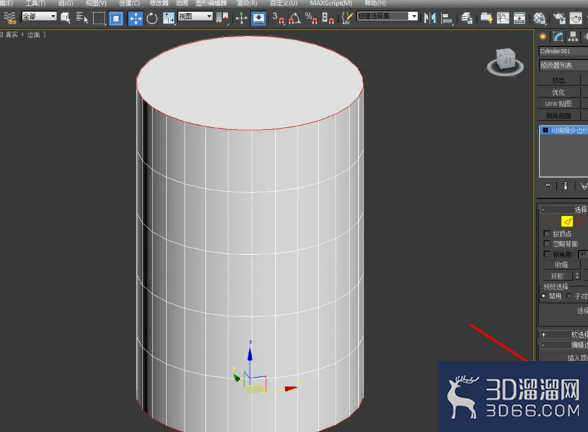Click the Use Pivot Point Center icon
The image size is (588, 432).
click(222, 18)
